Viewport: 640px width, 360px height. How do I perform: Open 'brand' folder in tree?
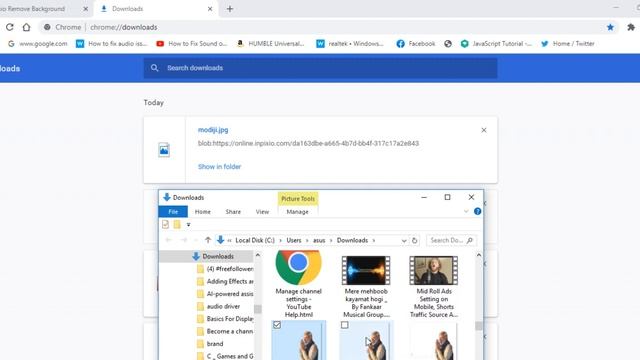click(x=210, y=344)
